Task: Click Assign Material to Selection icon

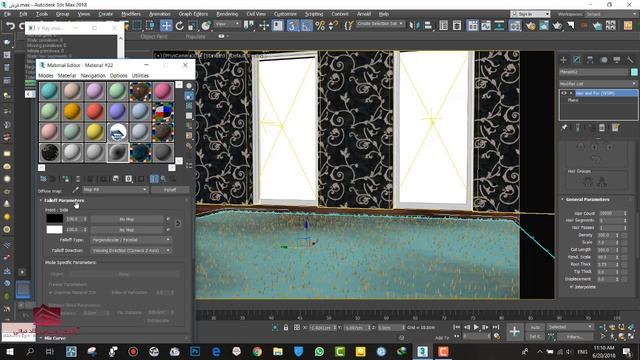Action: (x=66, y=179)
